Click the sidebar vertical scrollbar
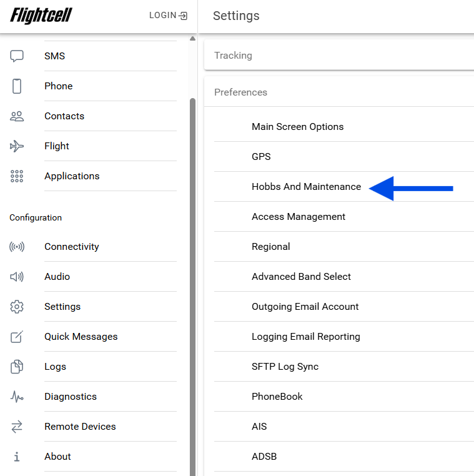The height and width of the screenshot is (476, 474). point(192,281)
